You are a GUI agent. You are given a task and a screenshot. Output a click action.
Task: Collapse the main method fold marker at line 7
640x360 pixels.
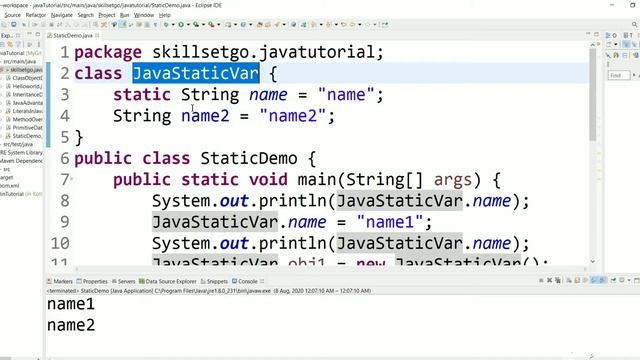(72, 178)
